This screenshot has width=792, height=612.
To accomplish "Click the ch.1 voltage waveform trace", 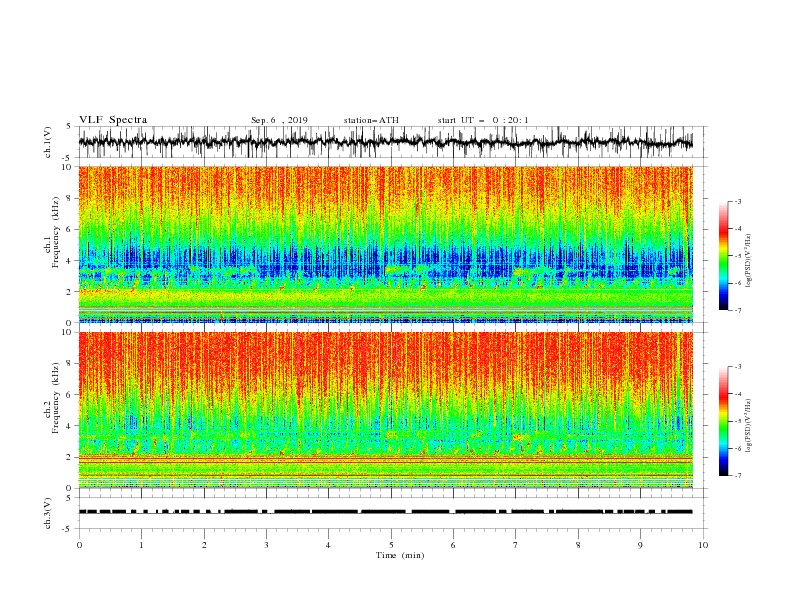I will point(386,142).
